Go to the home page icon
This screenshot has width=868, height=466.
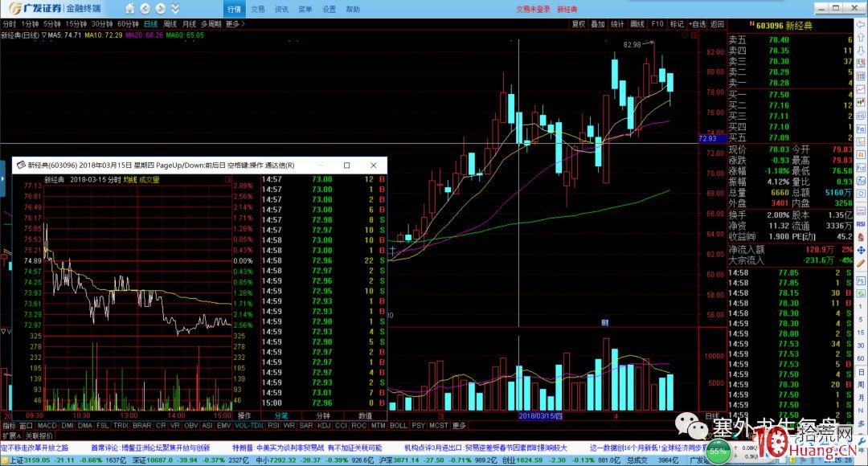(129, 8)
